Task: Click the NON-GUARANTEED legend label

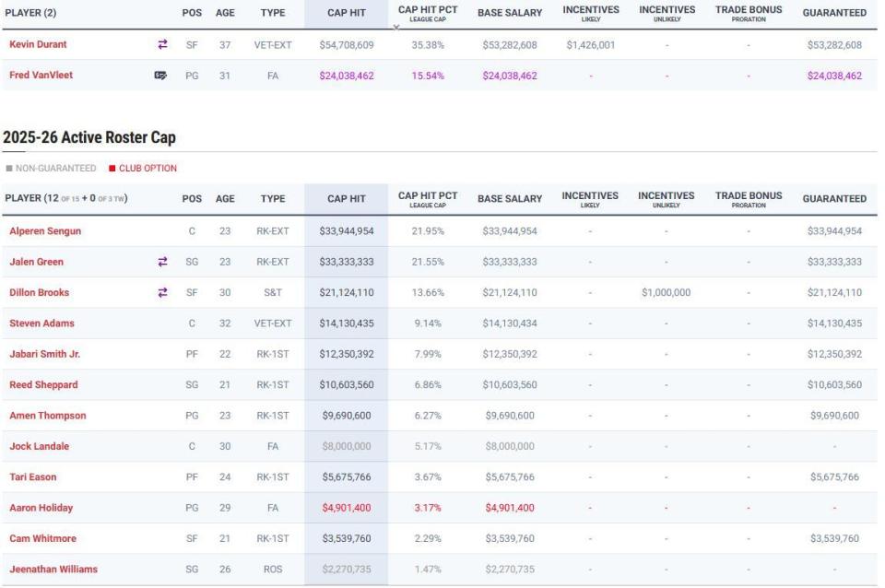Action: pyautogui.click(x=55, y=168)
